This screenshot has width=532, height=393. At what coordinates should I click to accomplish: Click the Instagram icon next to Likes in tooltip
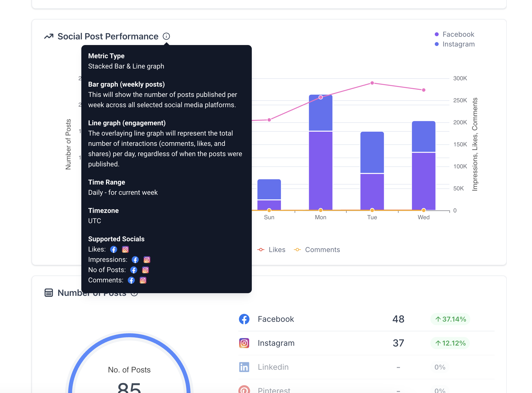pos(125,249)
